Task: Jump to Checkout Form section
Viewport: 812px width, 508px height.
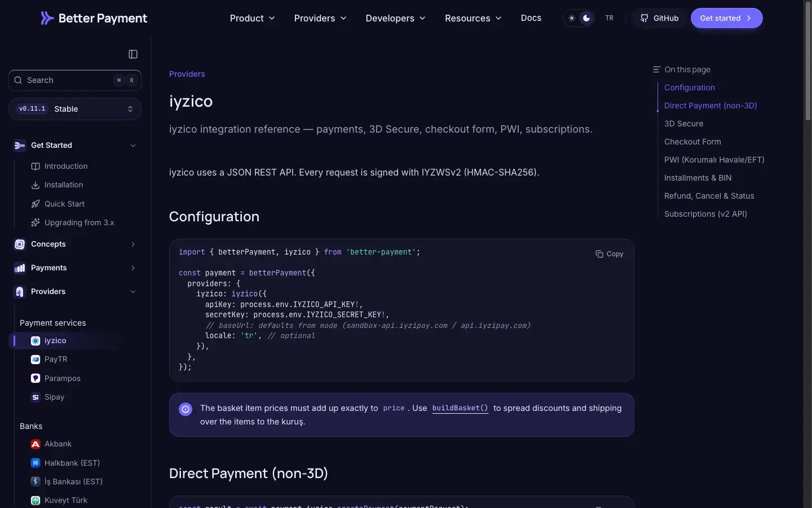Action: [692, 142]
